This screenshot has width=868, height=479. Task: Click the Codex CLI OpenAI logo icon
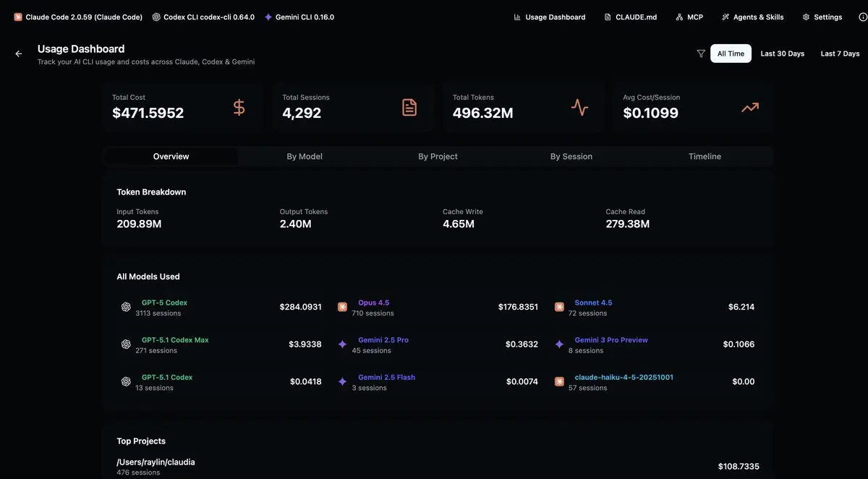click(156, 17)
